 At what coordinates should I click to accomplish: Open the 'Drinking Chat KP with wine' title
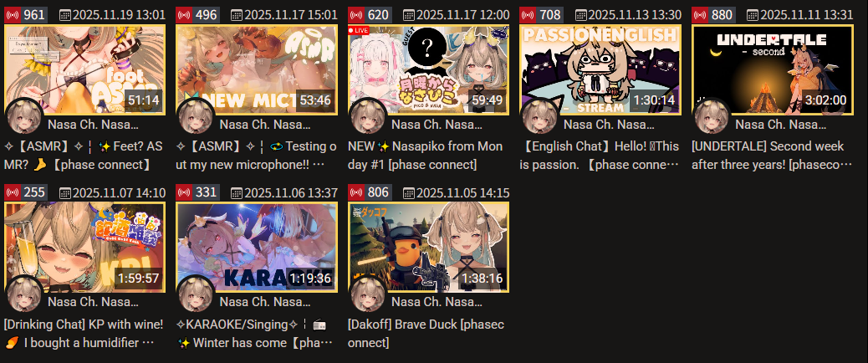click(83, 333)
